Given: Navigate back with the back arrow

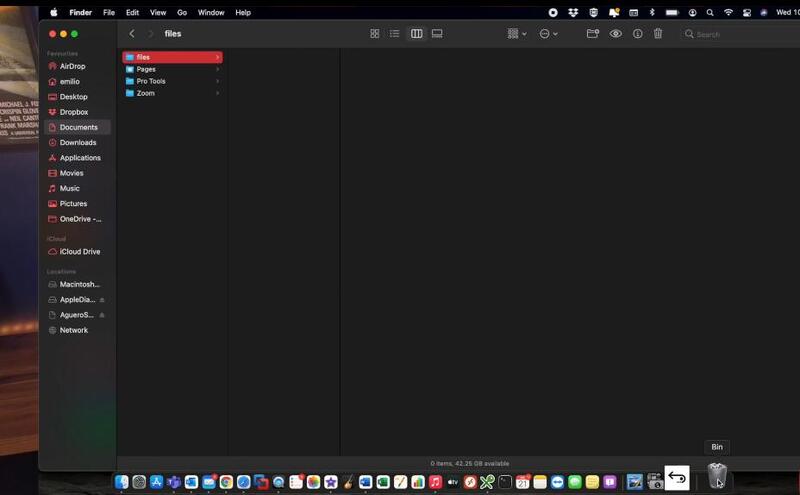Looking at the screenshot, I should (x=132, y=34).
